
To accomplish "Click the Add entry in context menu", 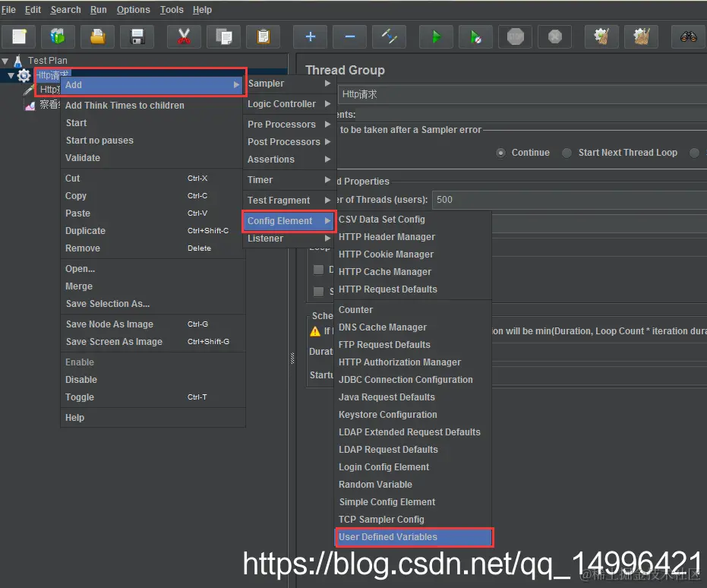I will (153, 85).
